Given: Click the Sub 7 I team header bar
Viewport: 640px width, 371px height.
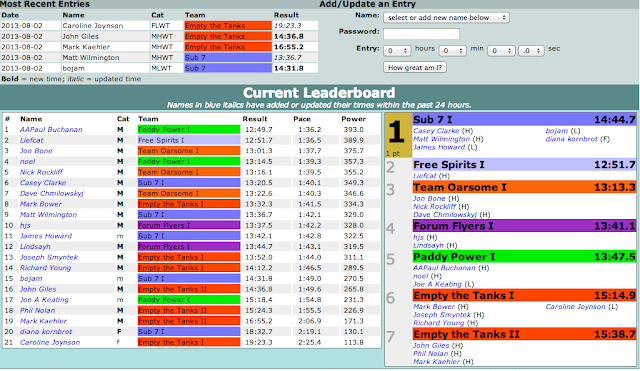Looking at the screenshot, I should click(x=524, y=120).
